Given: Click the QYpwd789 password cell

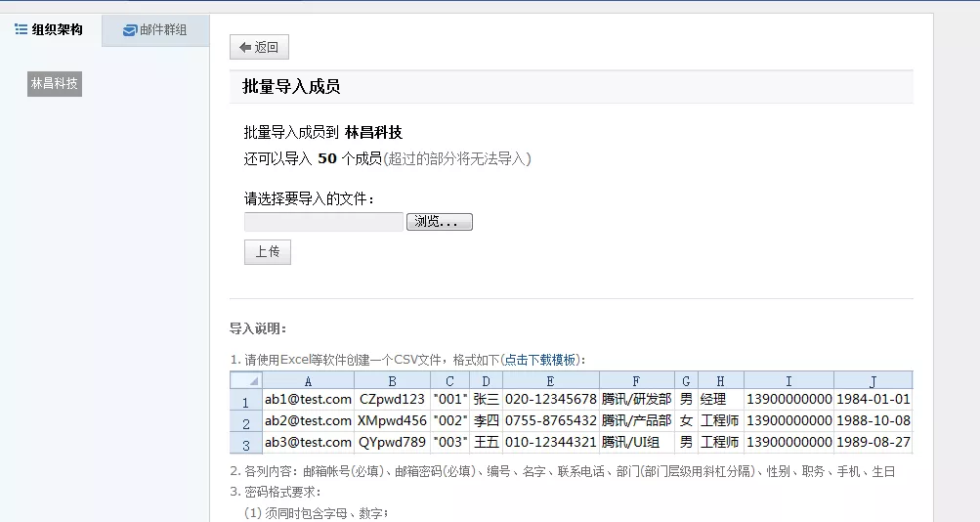Looking at the screenshot, I should pyautogui.click(x=392, y=442).
